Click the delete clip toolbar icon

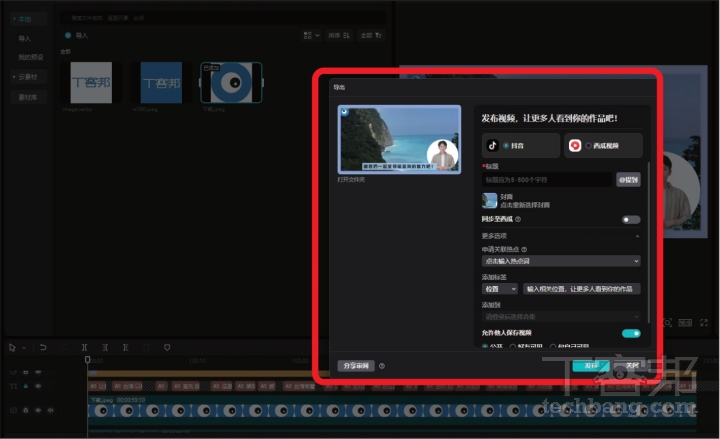tap(146, 347)
